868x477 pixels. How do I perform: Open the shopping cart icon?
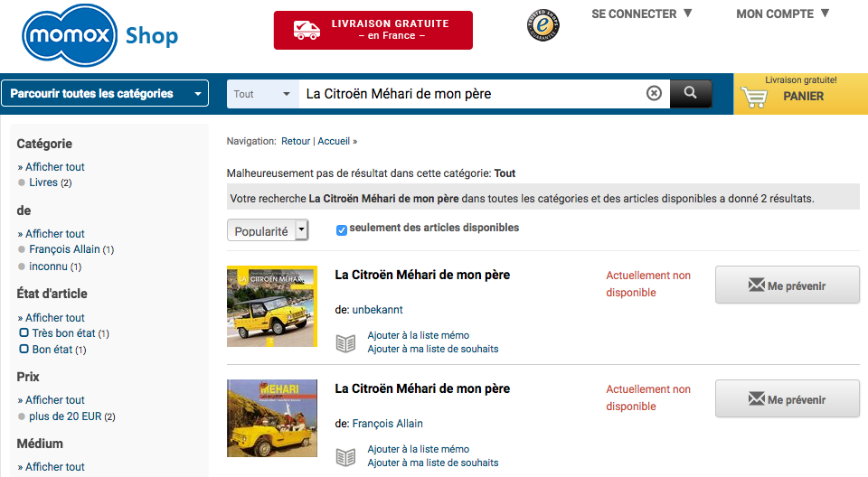point(754,98)
